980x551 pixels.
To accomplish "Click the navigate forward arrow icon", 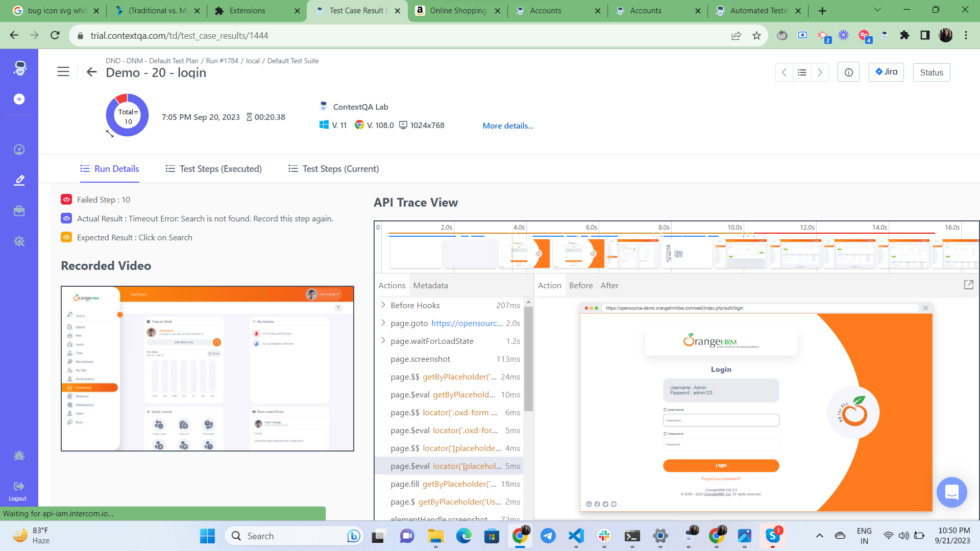I will (x=820, y=72).
